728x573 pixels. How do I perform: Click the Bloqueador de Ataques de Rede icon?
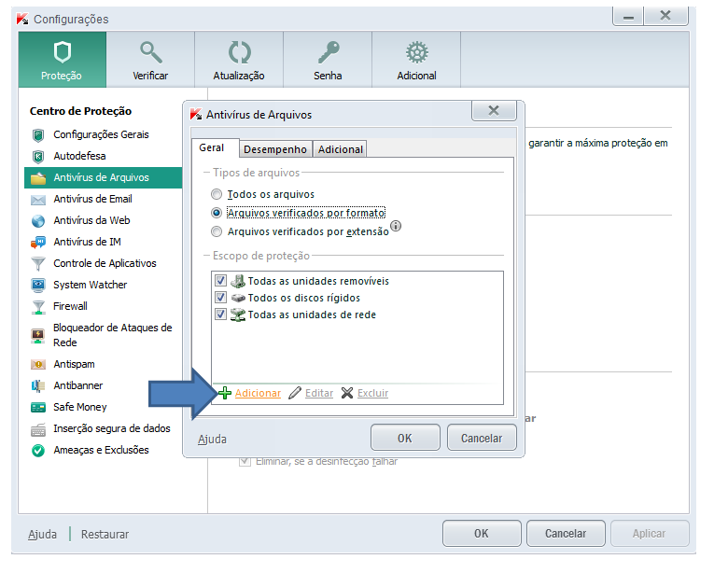38,336
